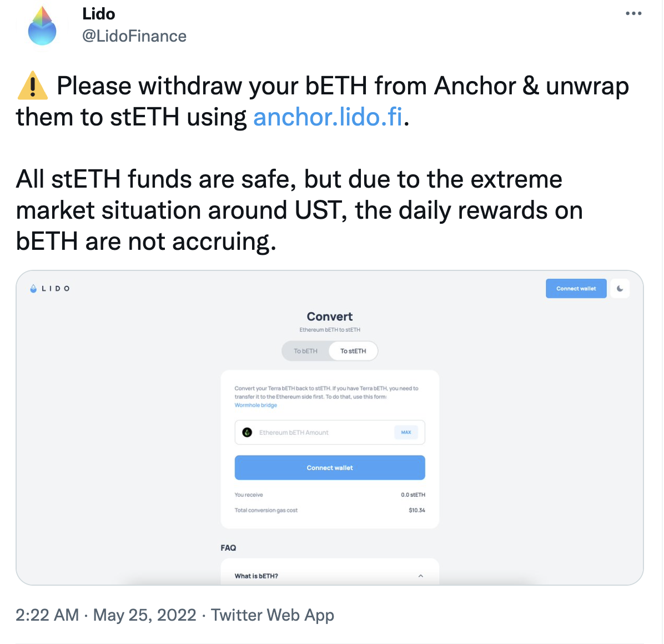Toggle dark mode with the moon icon
664x644 pixels.
click(x=620, y=288)
